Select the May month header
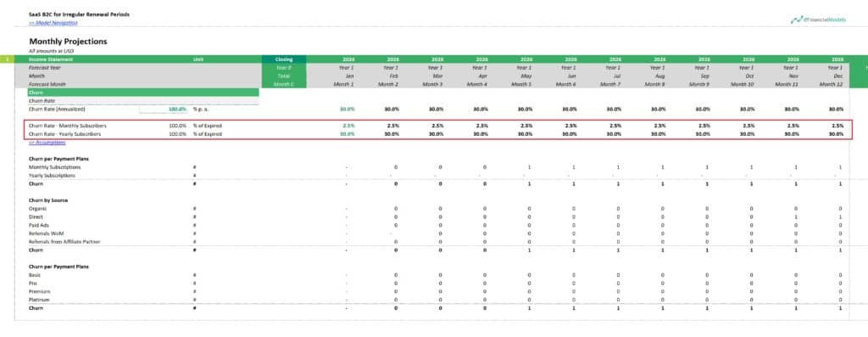The image size is (868, 337). tap(527, 76)
